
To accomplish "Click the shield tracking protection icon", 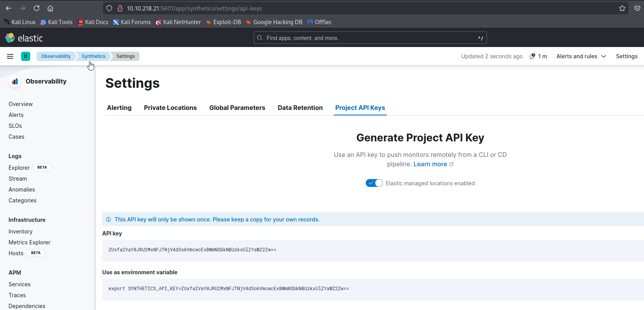I will point(109,8).
